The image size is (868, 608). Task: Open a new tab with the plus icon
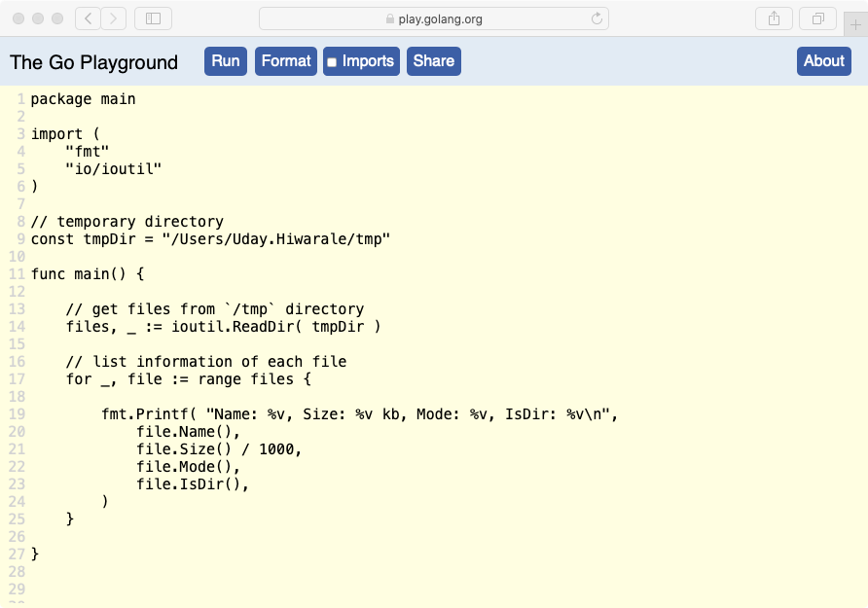pyautogui.click(x=855, y=25)
